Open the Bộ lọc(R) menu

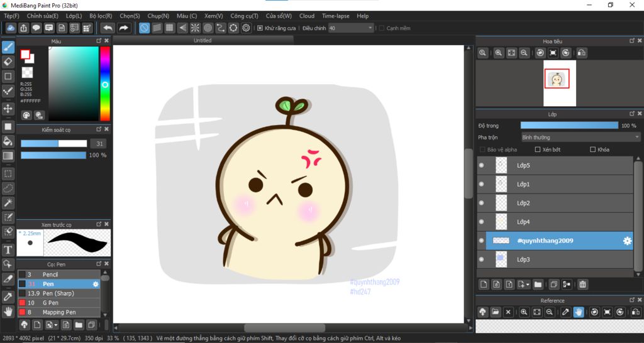coord(101,16)
